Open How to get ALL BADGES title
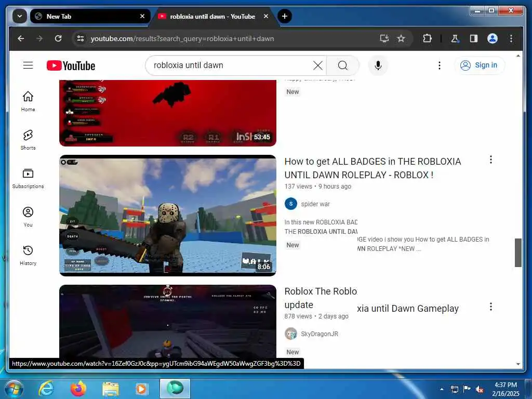This screenshot has width=532, height=399. click(373, 168)
